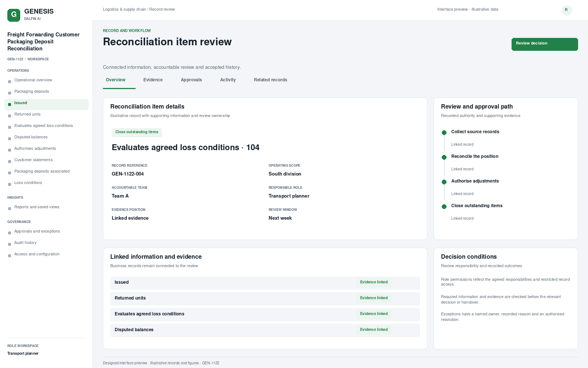
Task: Click Linked record under Collect source records
Action: pos(462,145)
